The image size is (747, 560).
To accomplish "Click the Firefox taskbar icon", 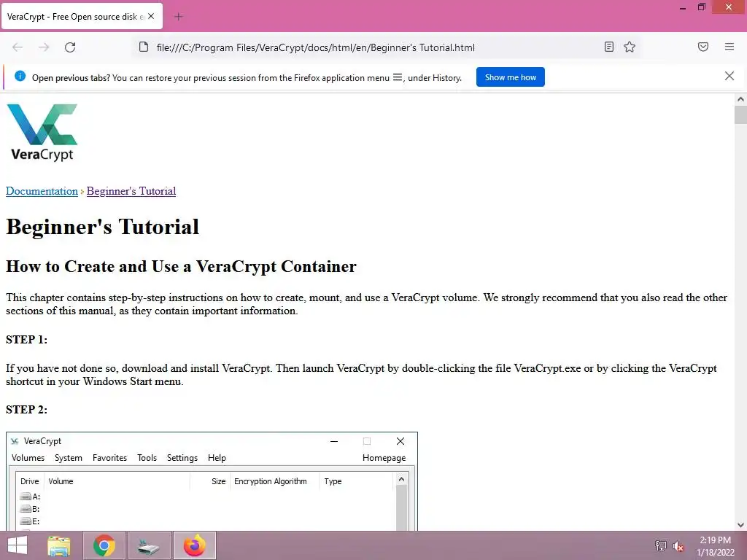I will tap(194, 545).
